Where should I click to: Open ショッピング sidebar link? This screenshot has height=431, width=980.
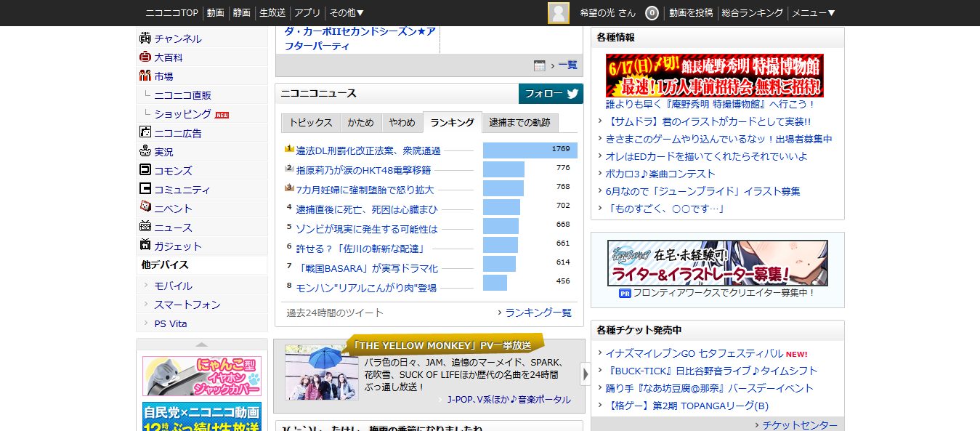[x=183, y=114]
